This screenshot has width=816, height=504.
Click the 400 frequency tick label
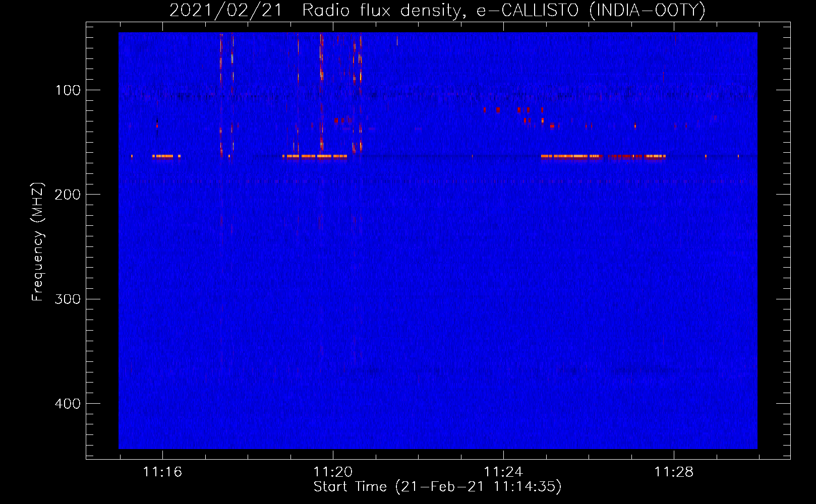coord(68,404)
